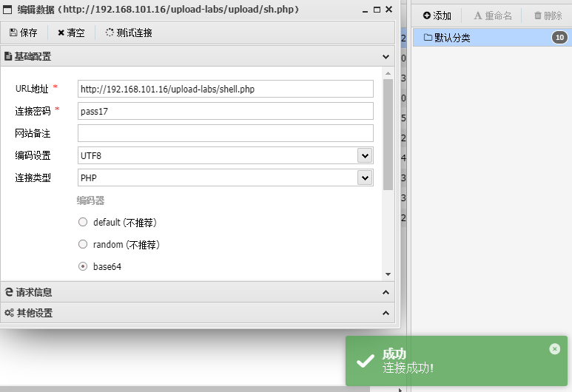Screen dimensions: 572x392
Task: Maximize the 编辑数据 dialog window
Action: point(377,10)
